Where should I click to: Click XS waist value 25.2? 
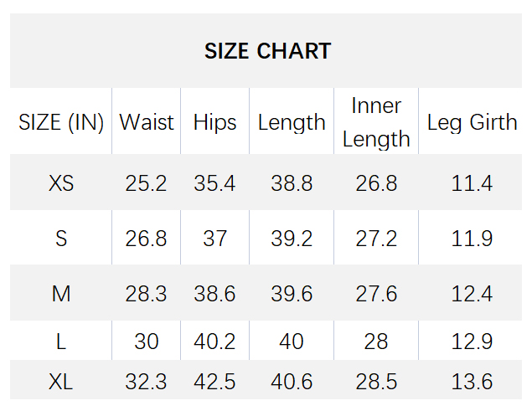(146, 183)
